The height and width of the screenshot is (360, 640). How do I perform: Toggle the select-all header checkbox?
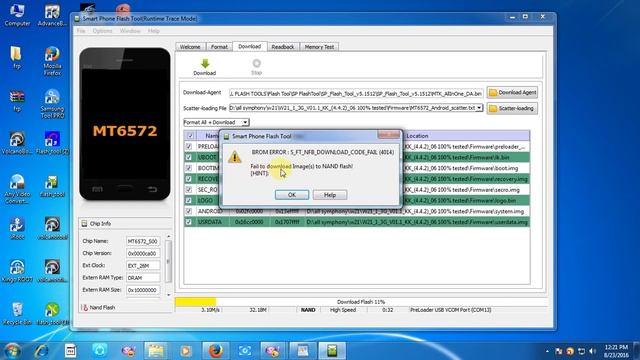tap(190, 136)
